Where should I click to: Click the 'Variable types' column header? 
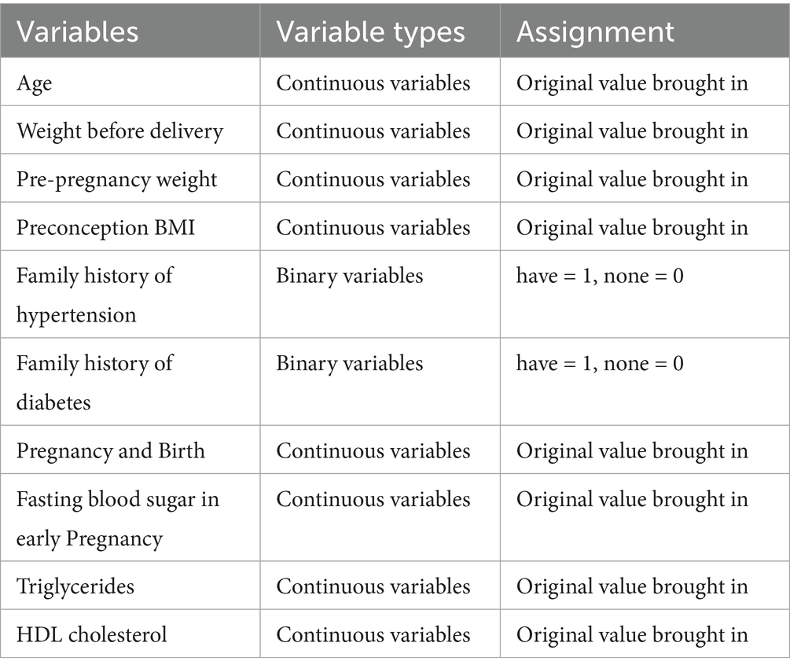(370, 31)
